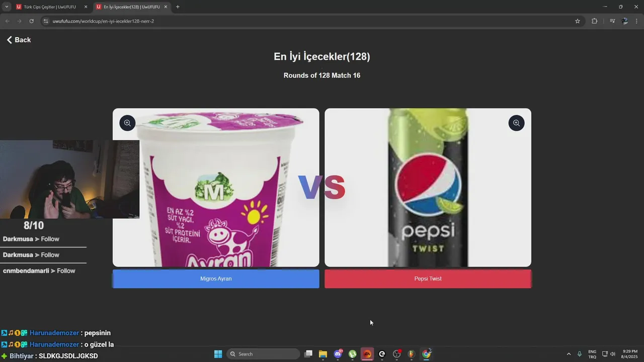Viewport: 644px width, 362px height.
Task: Click the 'En İyi İçecekler(128)' page title
Action: [322, 56]
